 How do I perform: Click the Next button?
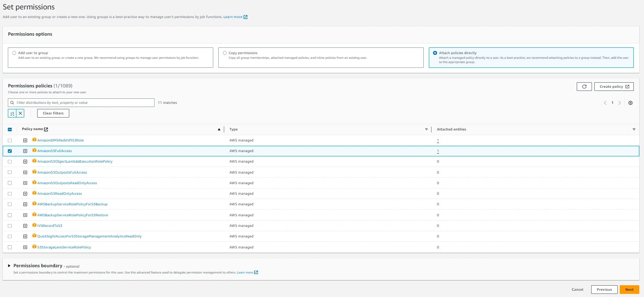pos(629,290)
